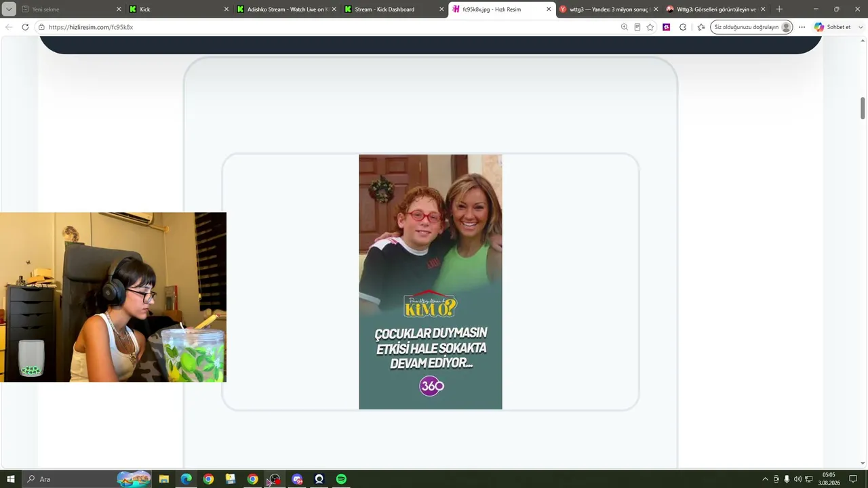Screen dimensions: 868x488
Task: Open the yellow floppy-disk app on taskbar
Action: 231,479
